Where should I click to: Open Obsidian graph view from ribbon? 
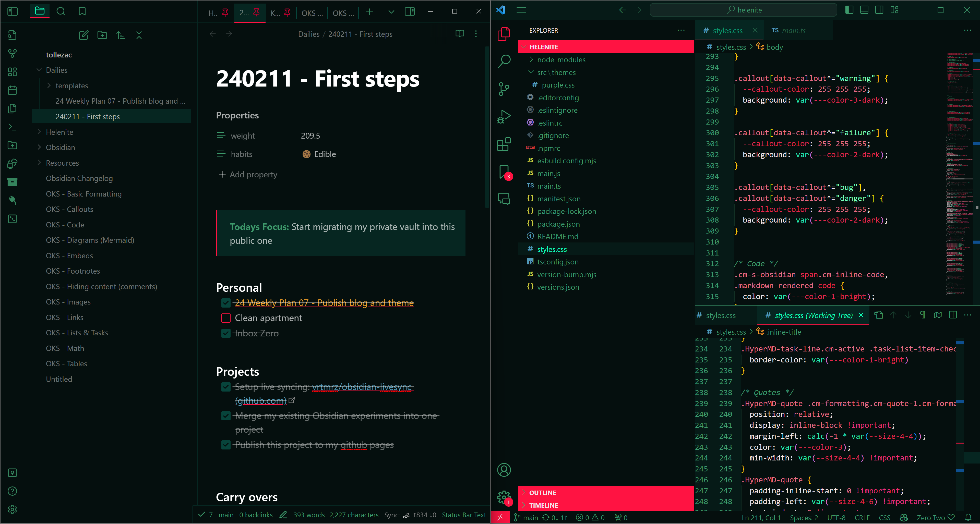coord(13,53)
